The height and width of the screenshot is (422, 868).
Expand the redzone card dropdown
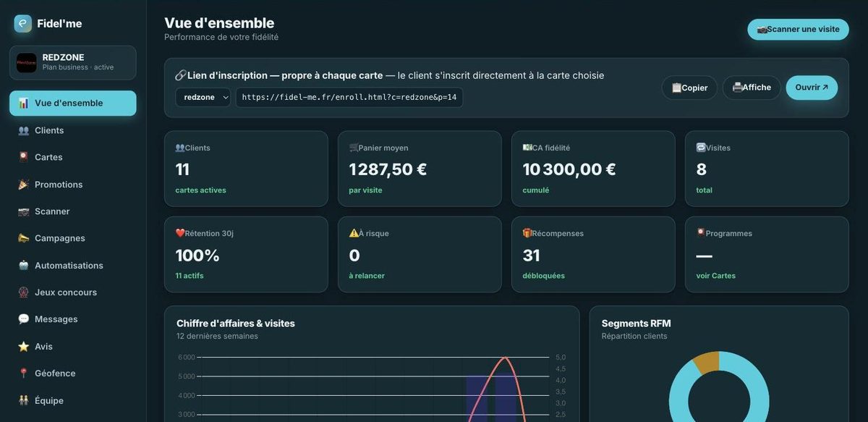point(203,97)
